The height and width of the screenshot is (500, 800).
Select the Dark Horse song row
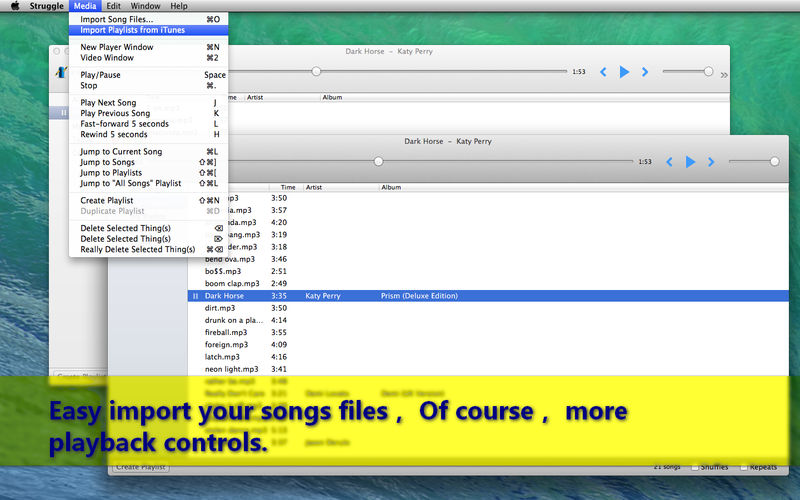click(x=488, y=296)
